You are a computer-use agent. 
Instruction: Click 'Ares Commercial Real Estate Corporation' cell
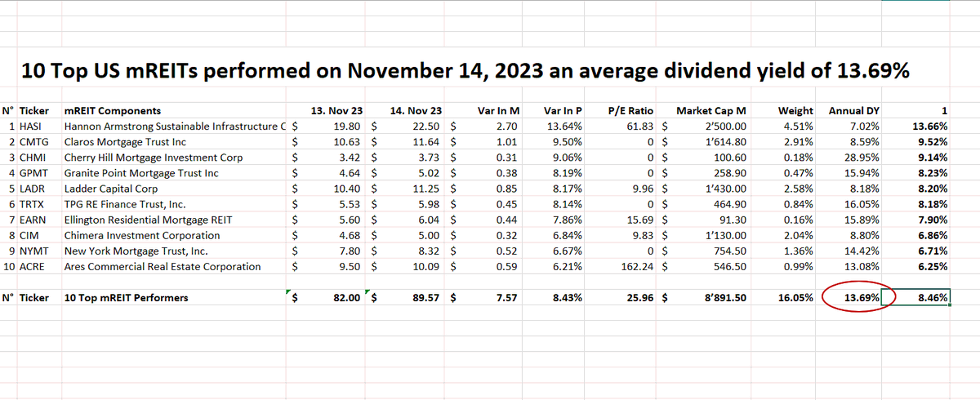pos(162,266)
